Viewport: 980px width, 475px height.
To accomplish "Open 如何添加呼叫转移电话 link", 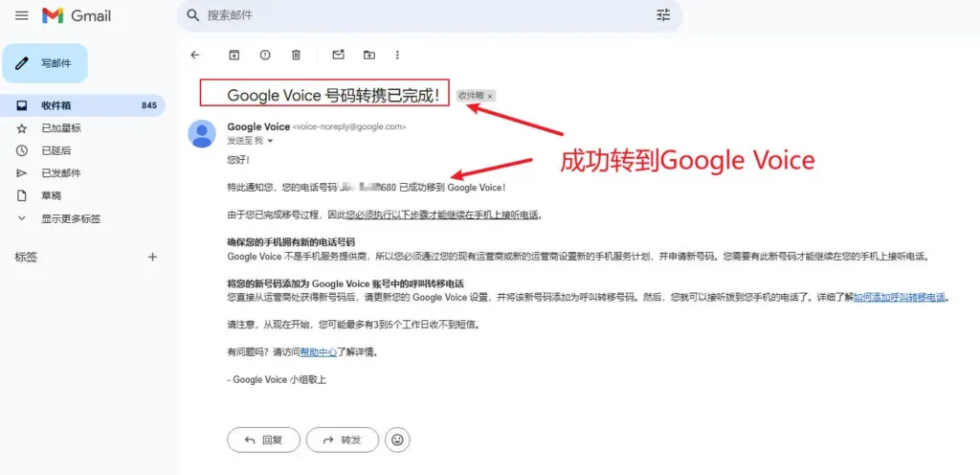I will 900,298.
